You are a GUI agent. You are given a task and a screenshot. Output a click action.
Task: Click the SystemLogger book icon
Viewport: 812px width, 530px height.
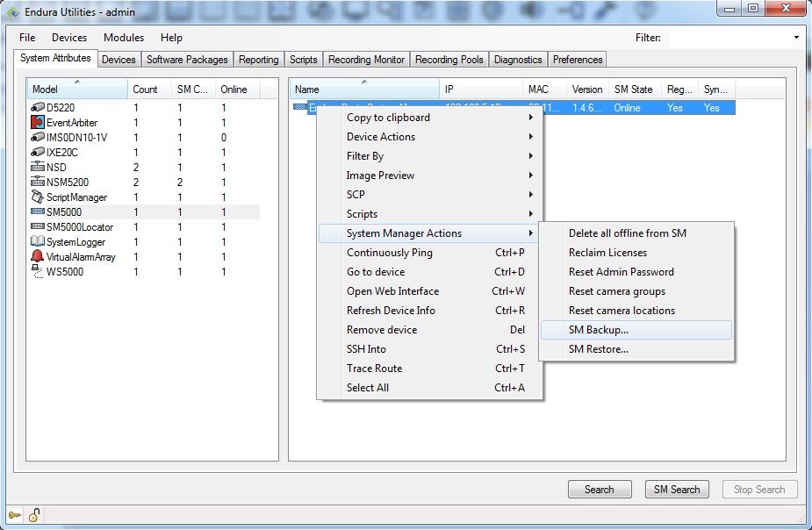38,242
